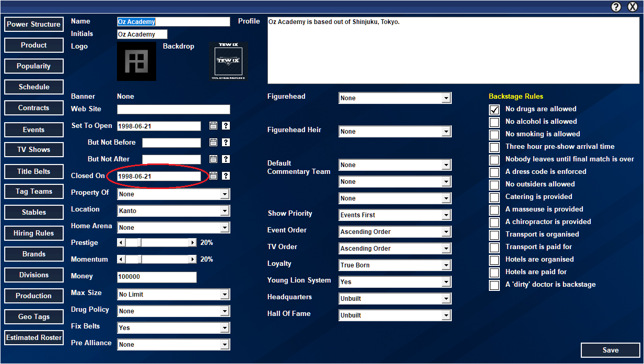
Task: Switch to the Title Belts section
Action: (x=34, y=172)
